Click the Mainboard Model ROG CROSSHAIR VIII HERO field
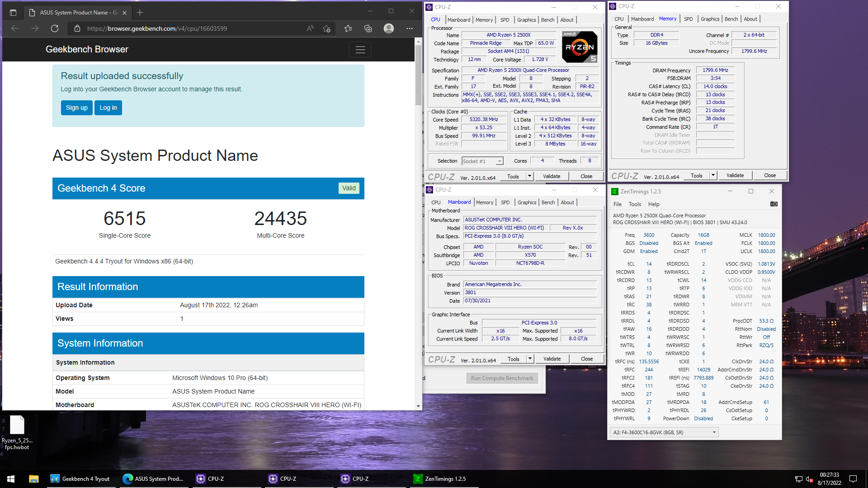 coord(506,228)
